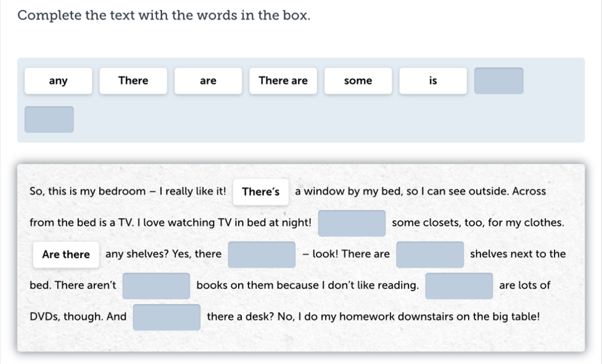Select the blank before 'some closets, too'

pos(352,223)
